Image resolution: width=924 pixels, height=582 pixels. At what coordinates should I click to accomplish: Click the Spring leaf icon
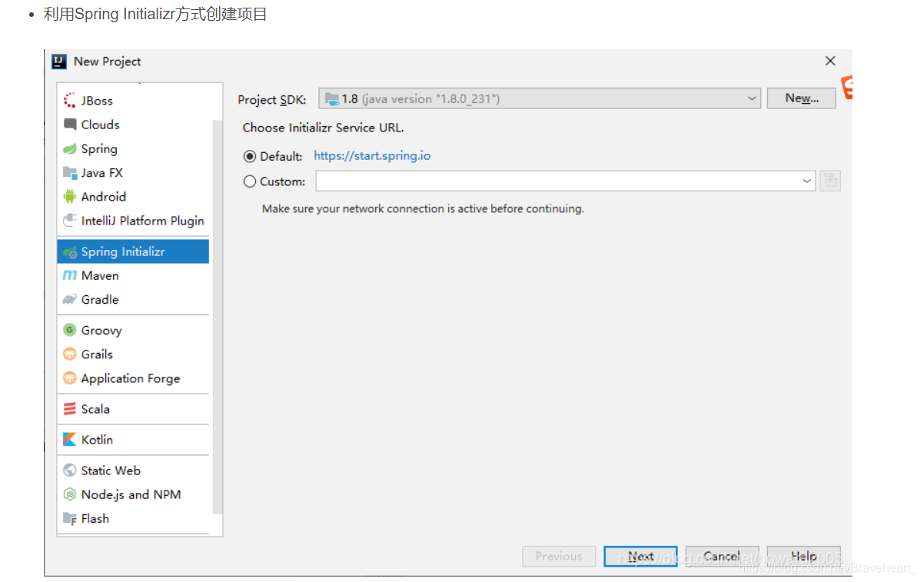click(x=70, y=149)
